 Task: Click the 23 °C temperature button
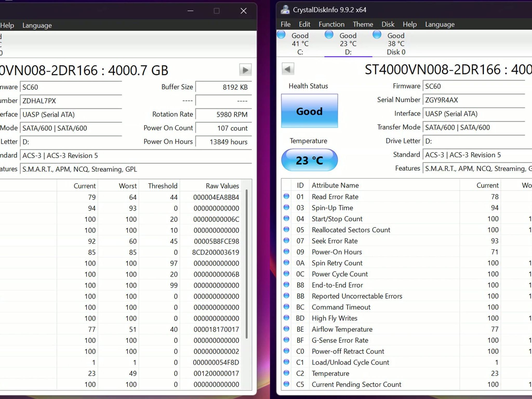(x=309, y=160)
